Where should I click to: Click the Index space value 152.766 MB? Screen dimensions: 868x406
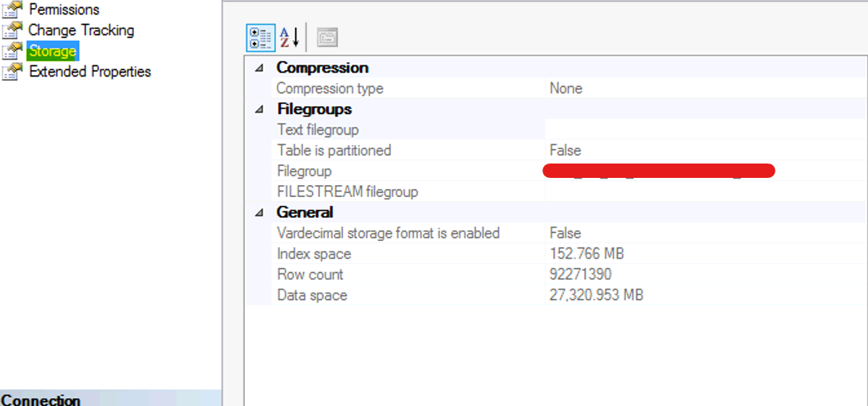coord(586,254)
